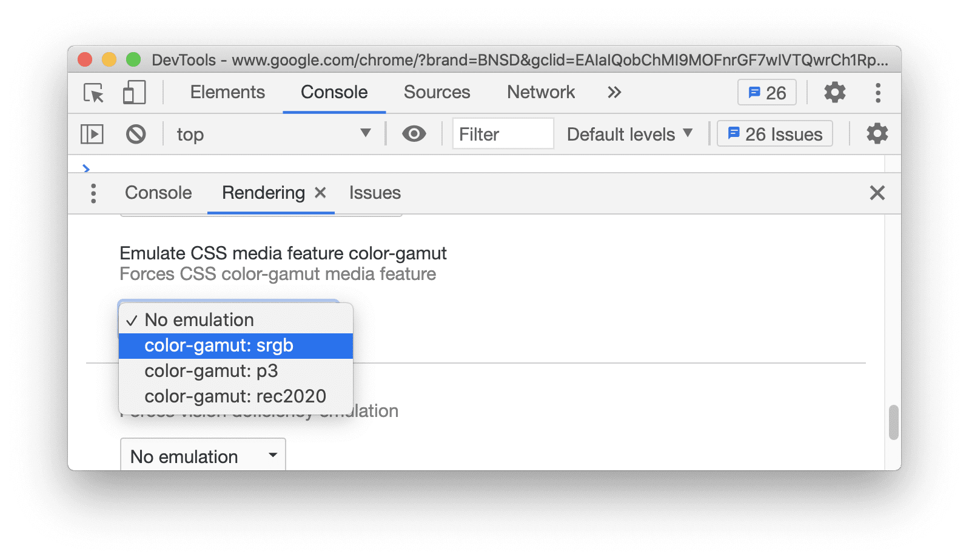The width and height of the screenshot is (969, 560).
Task: Open the Default levels dropdown
Action: coord(628,134)
